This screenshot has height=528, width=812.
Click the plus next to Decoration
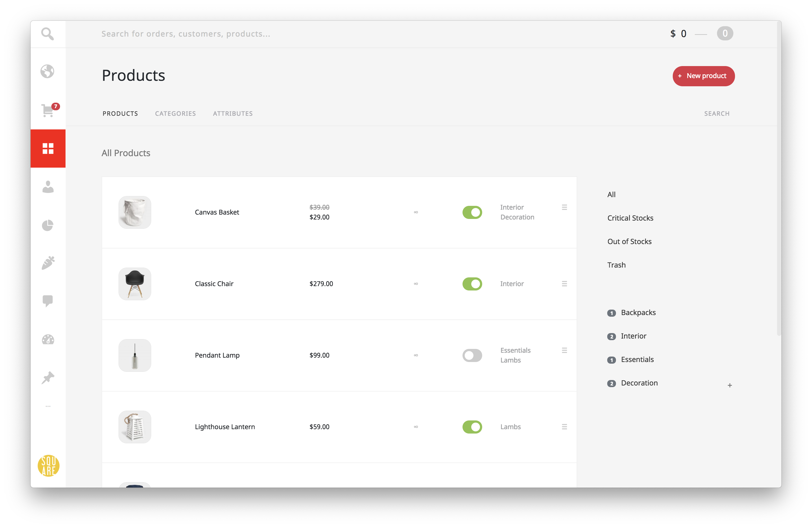tap(730, 385)
